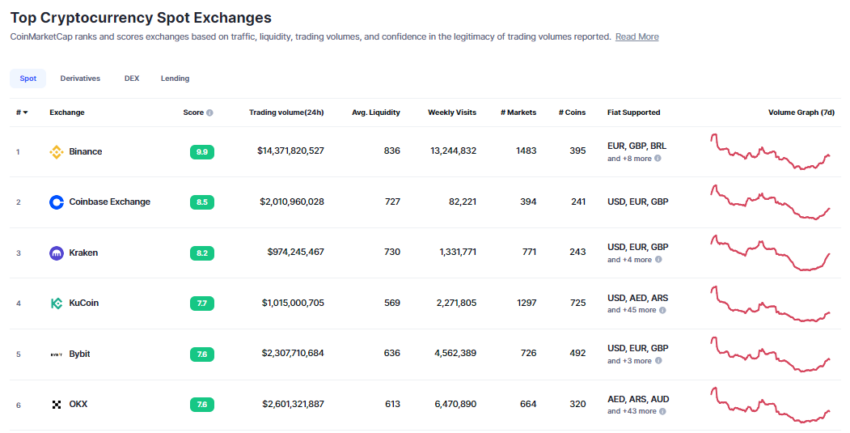
Task: Expand OKX's 'and +43 more' fiat list
Action: click(632, 411)
